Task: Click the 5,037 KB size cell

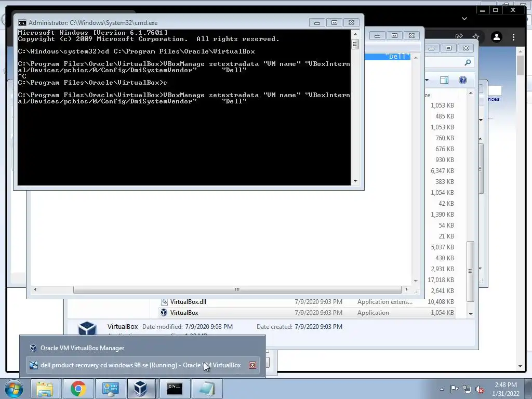Action: (x=442, y=247)
